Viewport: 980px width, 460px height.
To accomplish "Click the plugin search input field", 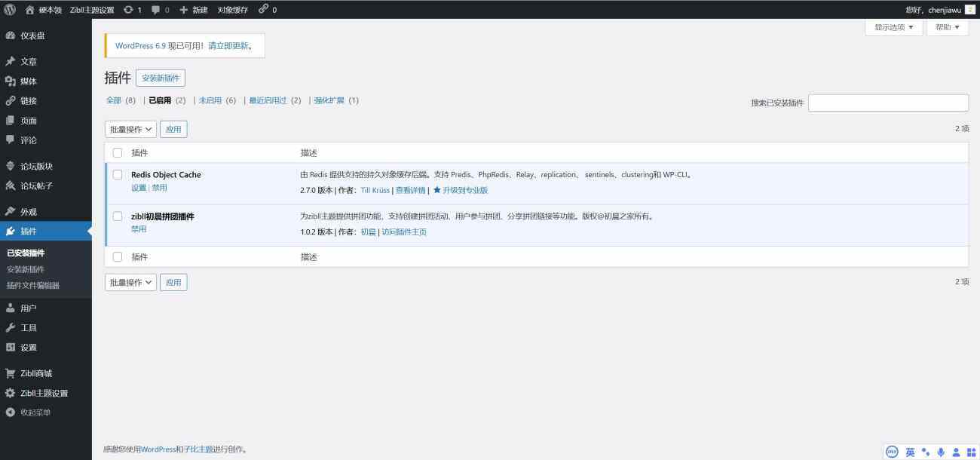I will 888,103.
